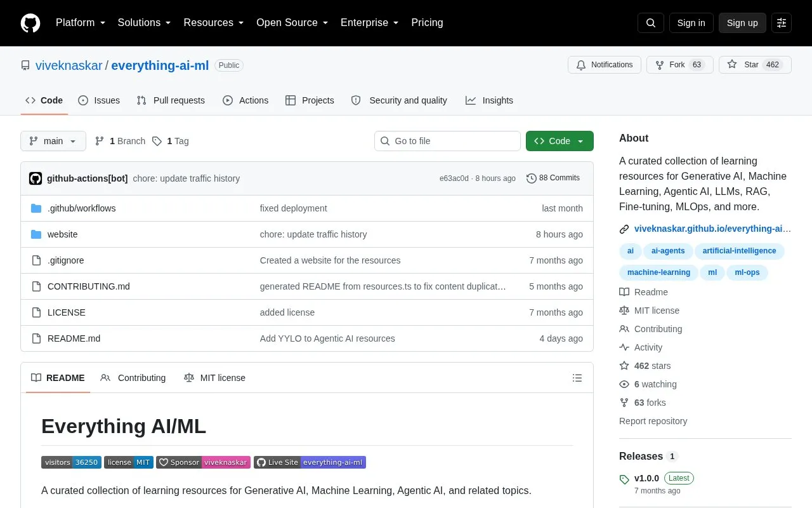
Task: Open the Insights tab
Action: click(489, 100)
